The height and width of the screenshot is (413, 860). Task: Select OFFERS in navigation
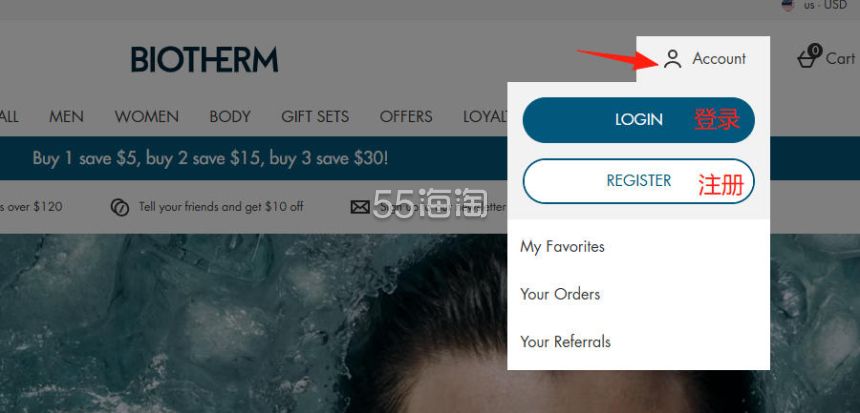[x=406, y=116]
